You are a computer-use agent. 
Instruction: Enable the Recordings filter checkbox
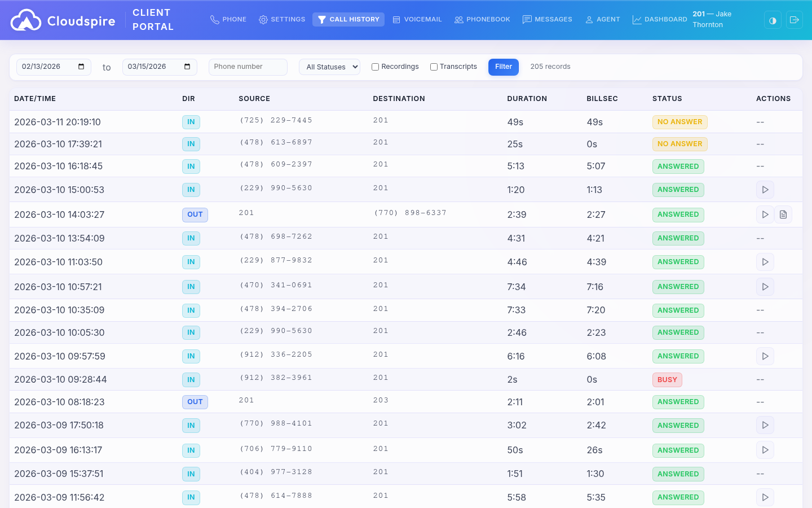(x=375, y=67)
